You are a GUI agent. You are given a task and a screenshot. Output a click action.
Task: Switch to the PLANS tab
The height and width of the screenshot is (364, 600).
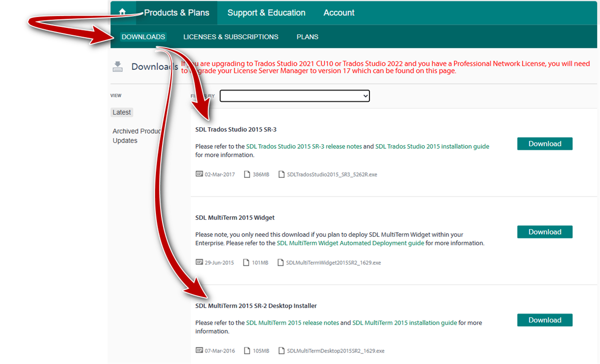307,36
